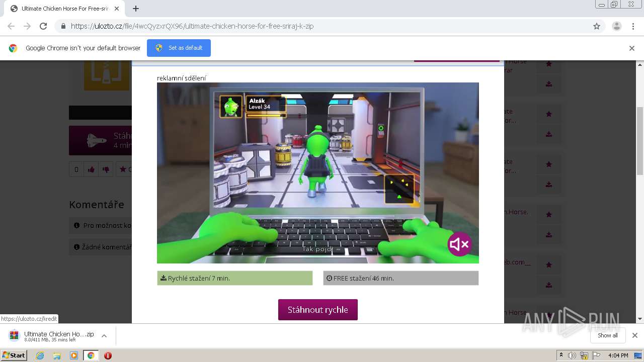
Task: Open File Explorer from taskbar
Action: (57, 355)
